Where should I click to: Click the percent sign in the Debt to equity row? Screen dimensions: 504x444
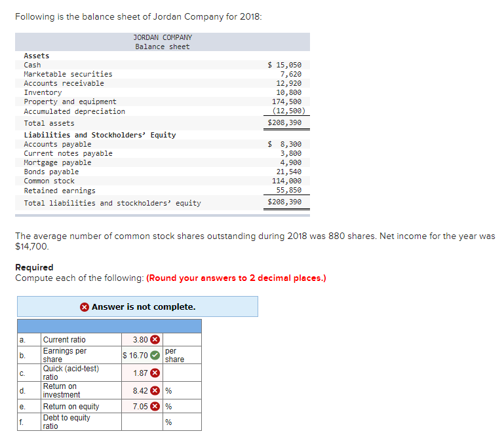point(168,422)
